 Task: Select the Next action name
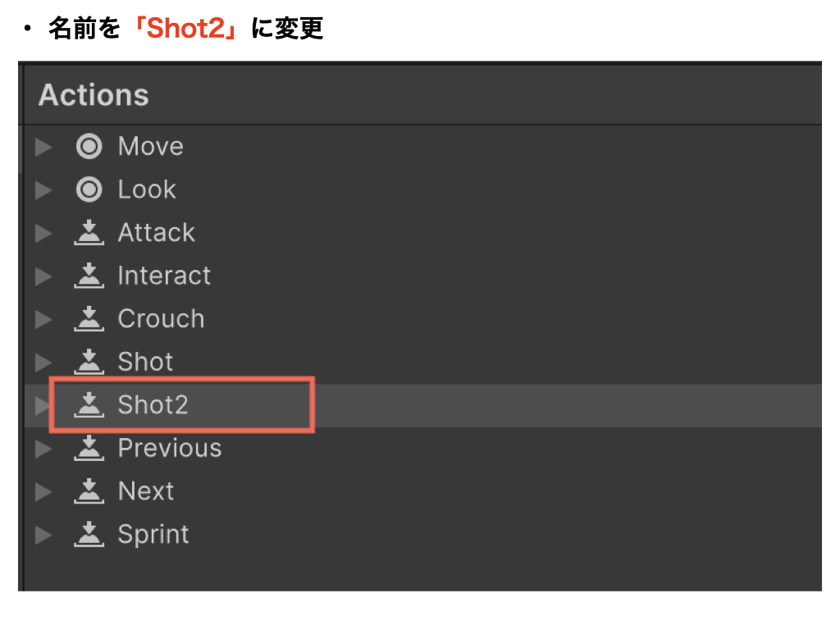(146, 491)
